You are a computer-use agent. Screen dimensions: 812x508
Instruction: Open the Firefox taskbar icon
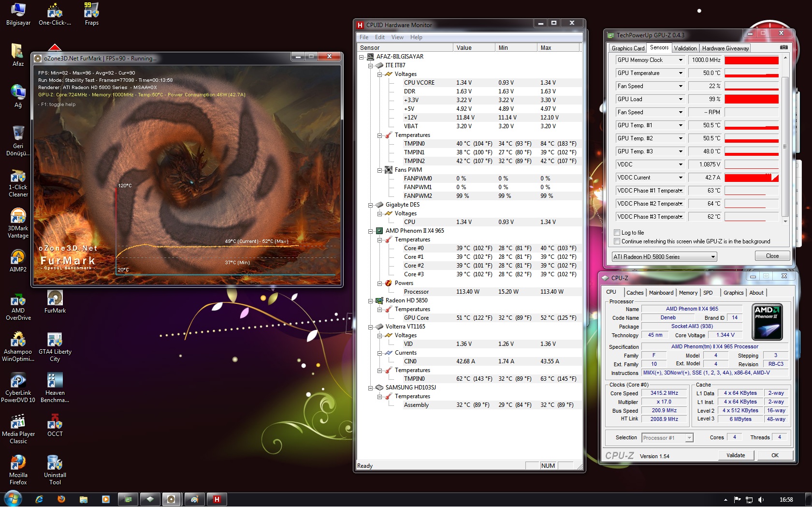[61, 499]
